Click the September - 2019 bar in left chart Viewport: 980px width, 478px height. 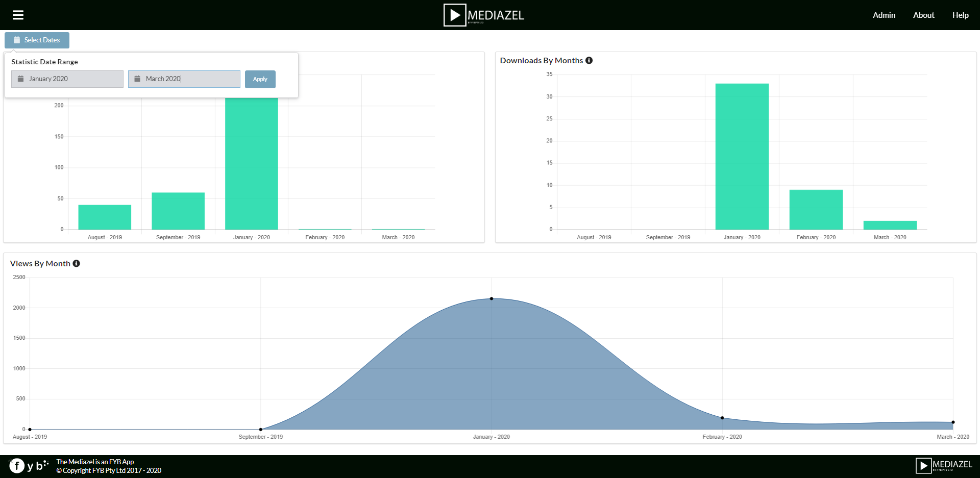(178, 211)
